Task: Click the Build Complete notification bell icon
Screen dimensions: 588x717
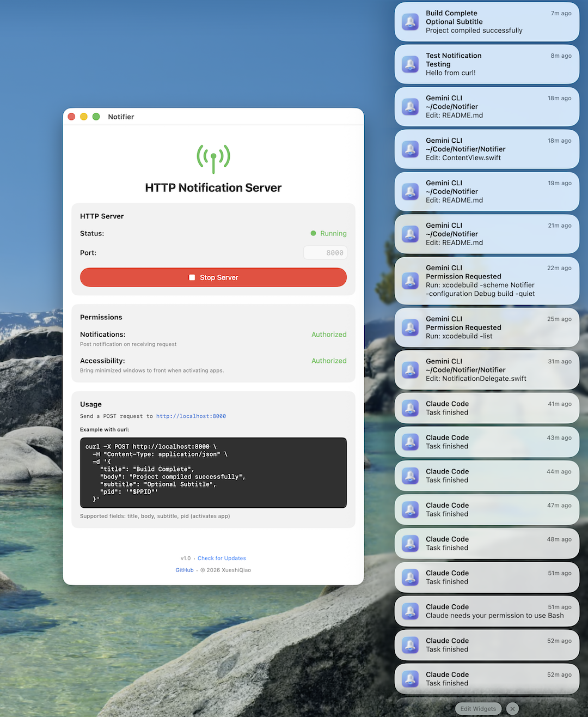Action: [410, 22]
